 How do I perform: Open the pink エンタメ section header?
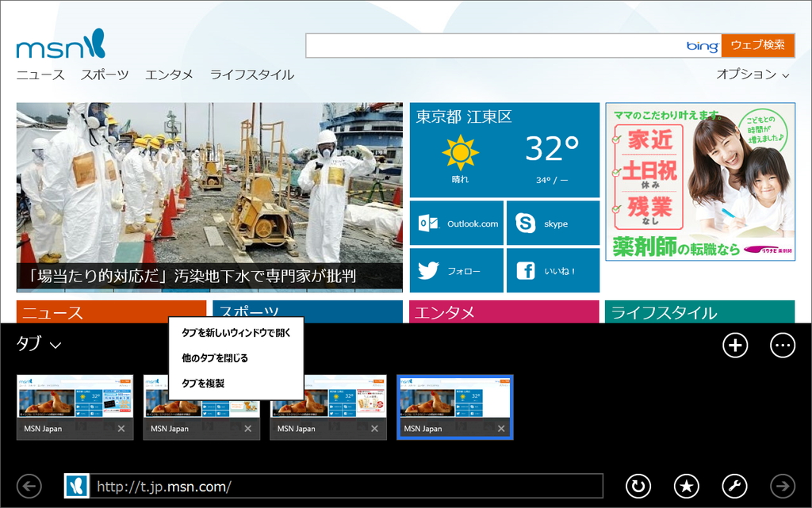504,312
